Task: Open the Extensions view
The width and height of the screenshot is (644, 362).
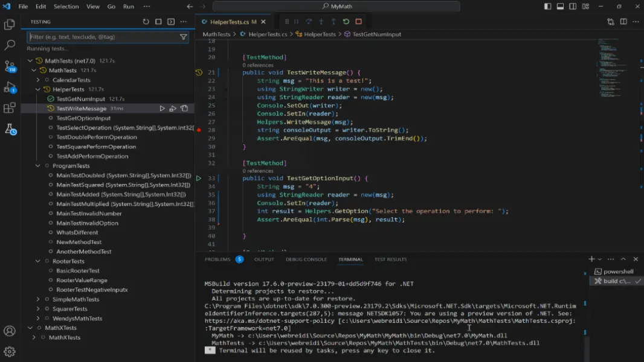Action: pyautogui.click(x=10, y=108)
